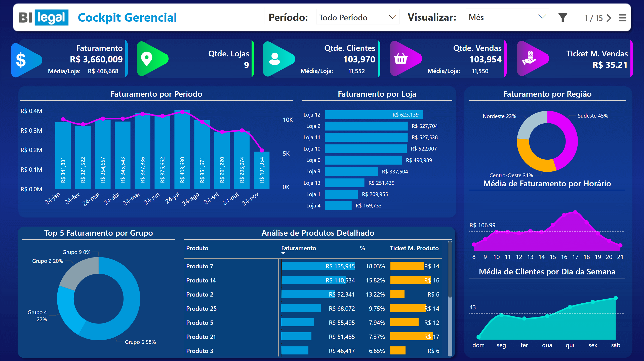Click Faturamento column sort arrow

coord(283,253)
